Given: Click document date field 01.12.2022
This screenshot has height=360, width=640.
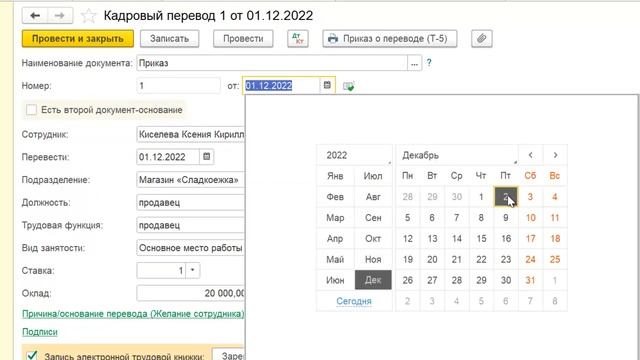Looking at the screenshot, I should coord(281,86).
